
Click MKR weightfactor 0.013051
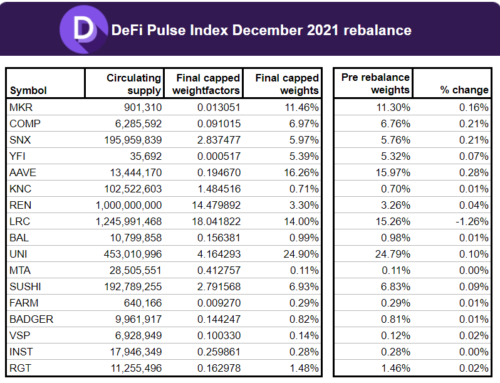point(219,107)
